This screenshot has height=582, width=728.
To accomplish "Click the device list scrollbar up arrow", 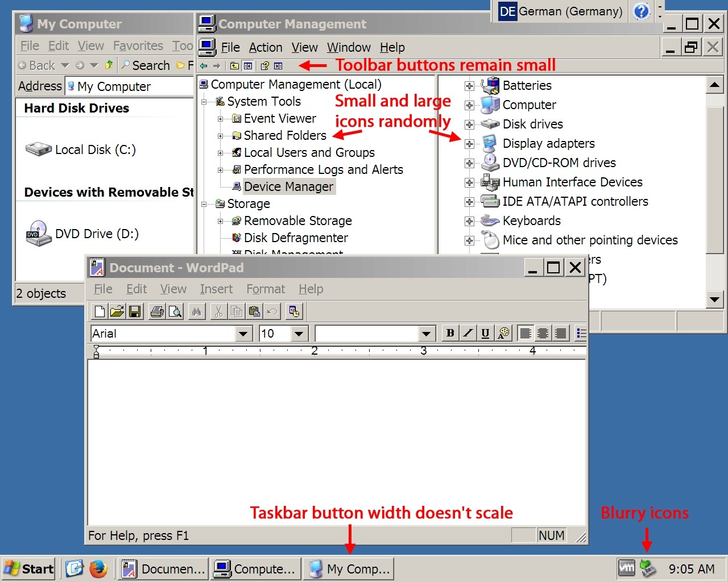I will coord(714,85).
